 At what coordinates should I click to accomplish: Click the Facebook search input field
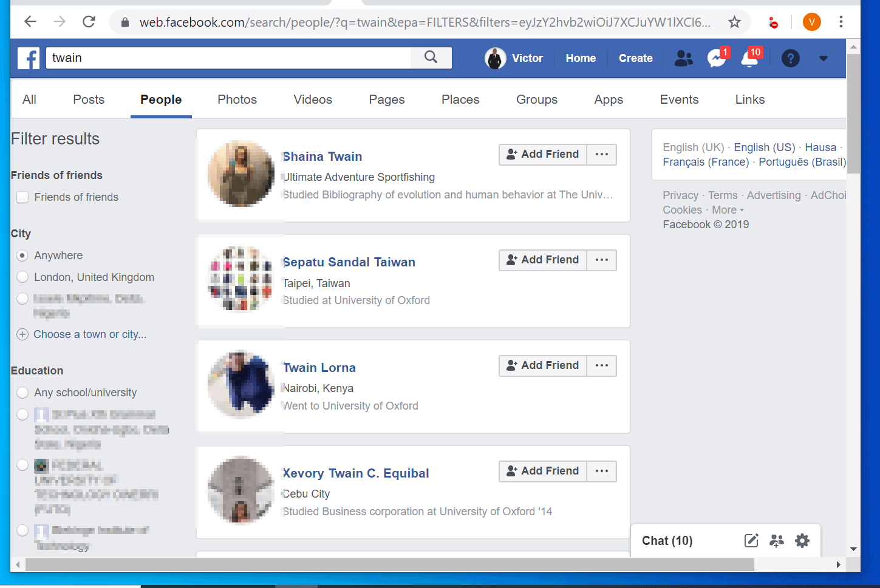pos(228,58)
